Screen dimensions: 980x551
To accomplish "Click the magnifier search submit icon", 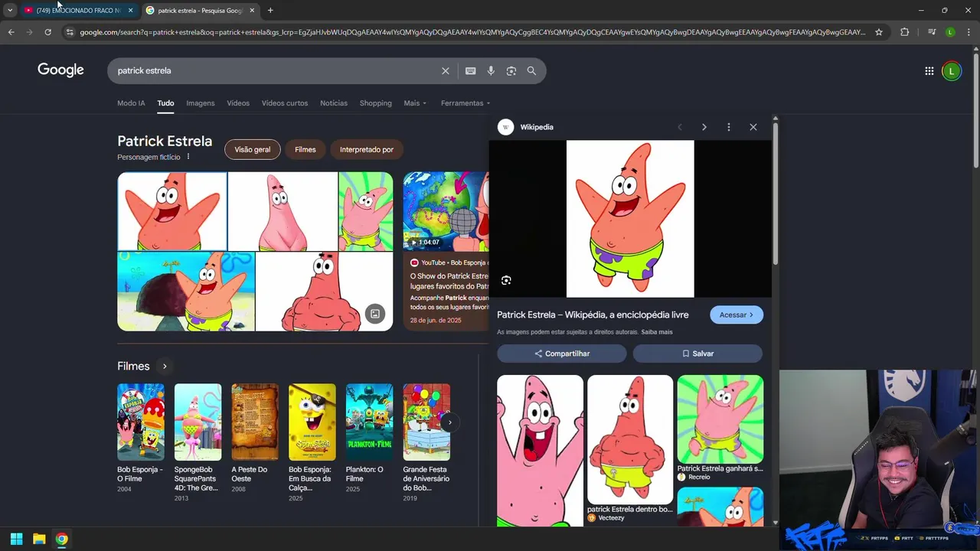I will tap(531, 70).
